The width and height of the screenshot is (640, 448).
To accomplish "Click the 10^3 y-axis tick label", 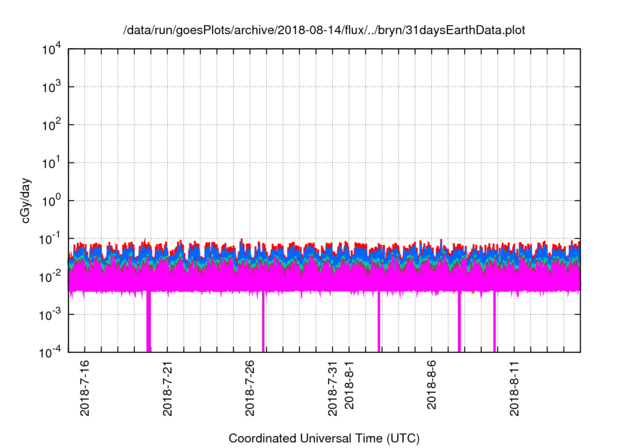I will click(x=51, y=87).
